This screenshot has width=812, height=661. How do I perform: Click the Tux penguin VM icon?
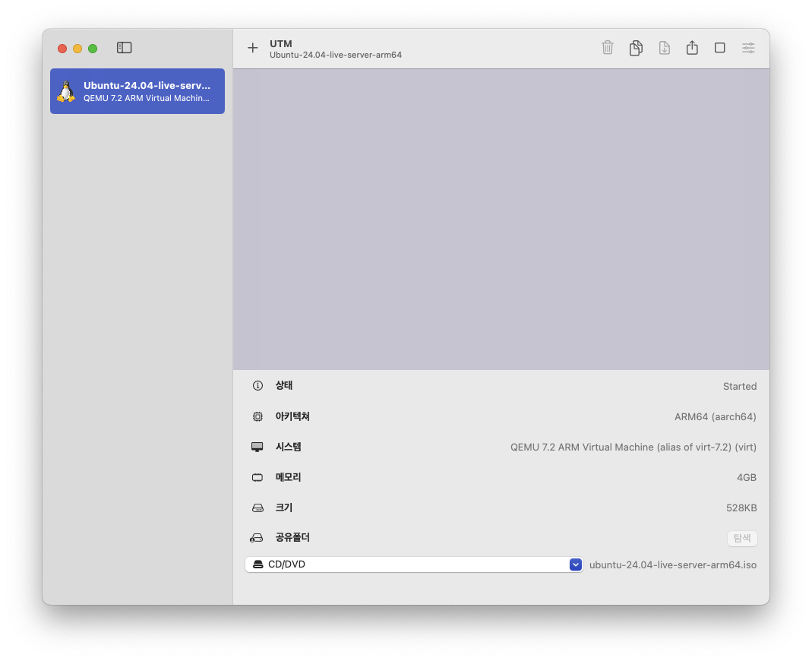tap(66, 91)
